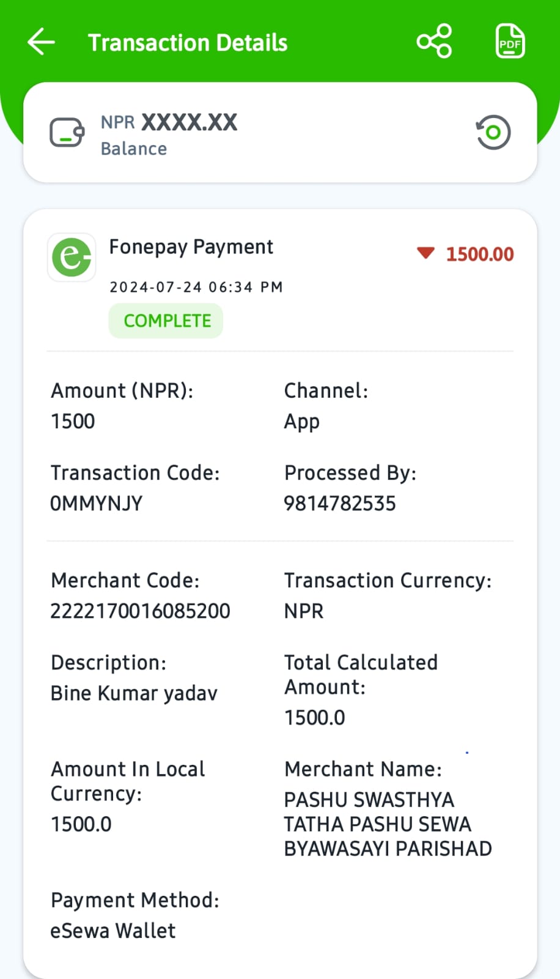Screen dimensions: 560x979
Task: Tap the 1500.00 debit amount
Action: [x=480, y=254]
